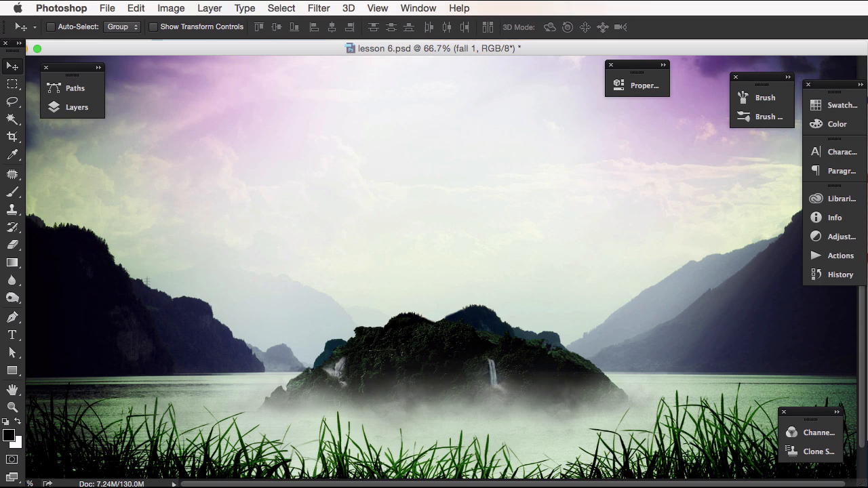Select the Clone Stamp tool
The height and width of the screenshot is (488, 868).
pyautogui.click(x=12, y=209)
